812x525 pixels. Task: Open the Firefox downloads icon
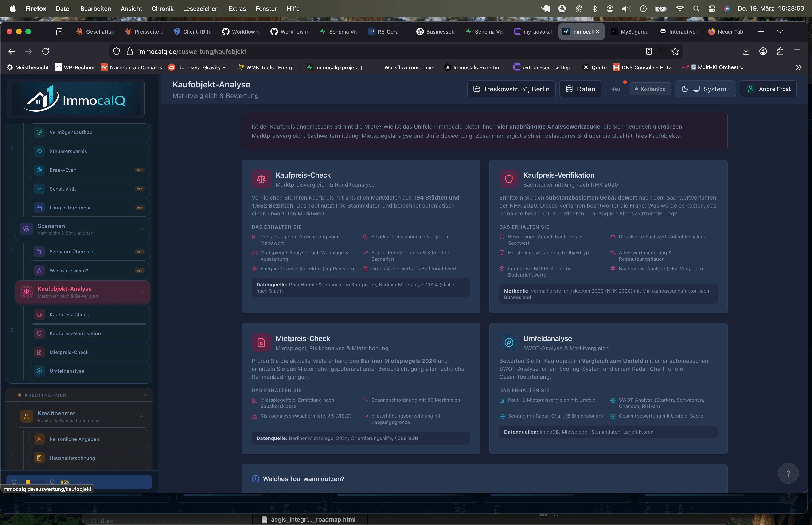coord(746,51)
